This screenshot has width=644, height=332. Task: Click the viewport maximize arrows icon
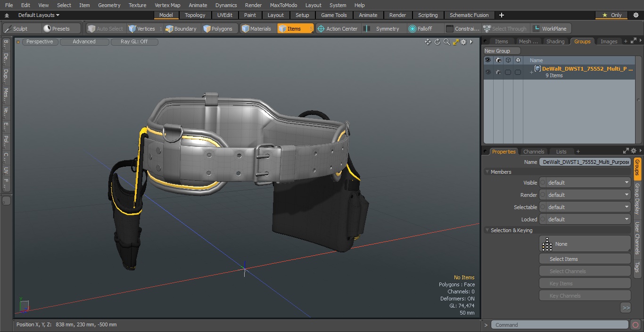455,42
